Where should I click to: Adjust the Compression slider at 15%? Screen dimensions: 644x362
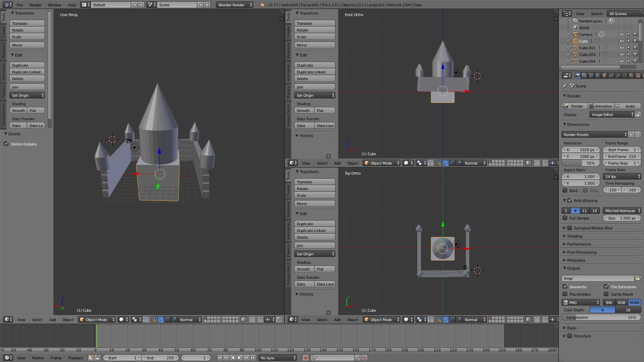click(x=601, y=318)
